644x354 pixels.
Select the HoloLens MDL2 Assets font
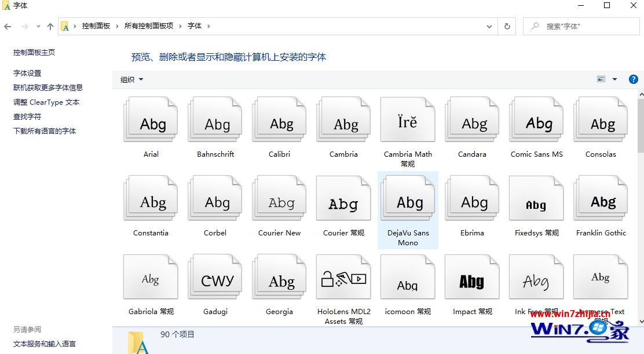pos(343,277)
